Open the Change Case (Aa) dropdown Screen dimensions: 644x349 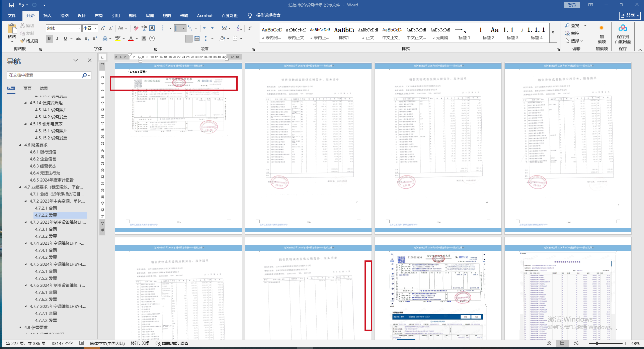click(123, 28)
